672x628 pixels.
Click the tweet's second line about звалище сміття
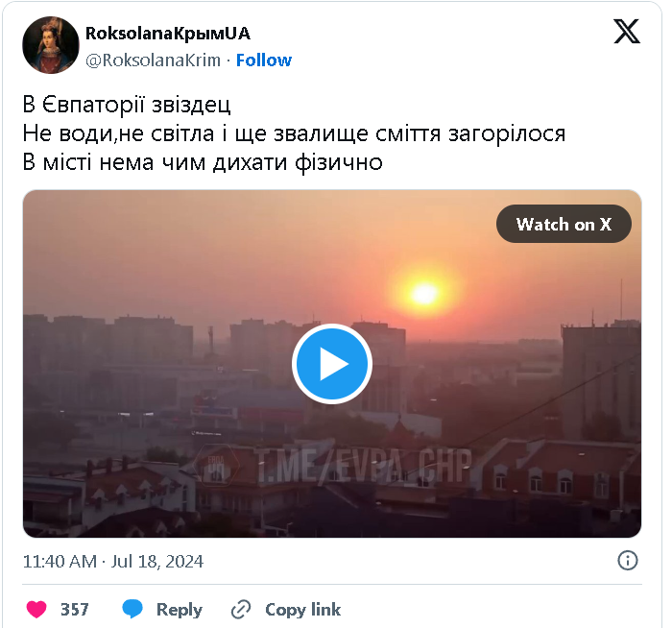click(x=294, y=133)
